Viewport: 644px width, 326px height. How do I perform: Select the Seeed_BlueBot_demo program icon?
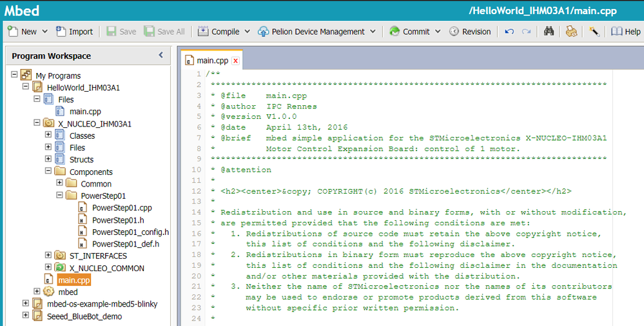37,316
